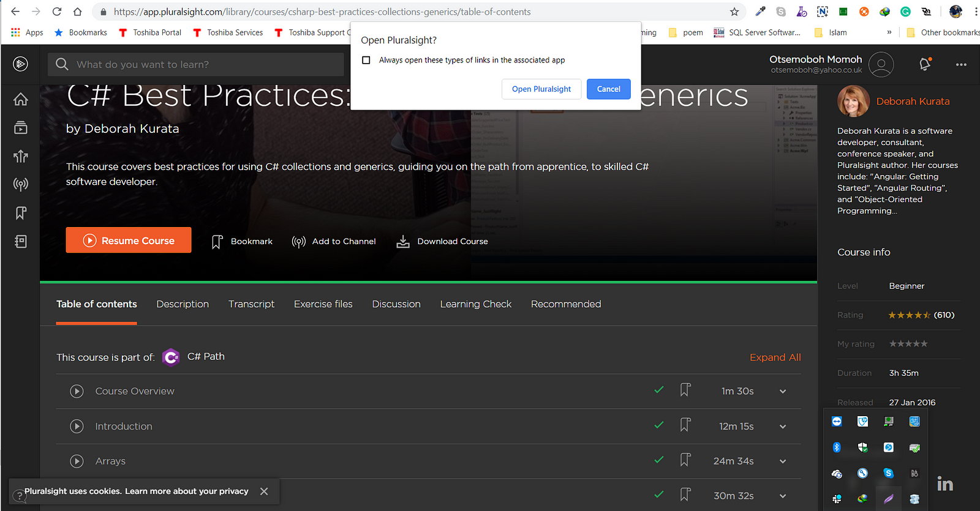This screenshot has height=511, width=980.
Task: Click Bookmark for this course
Action: click(242, 241)
